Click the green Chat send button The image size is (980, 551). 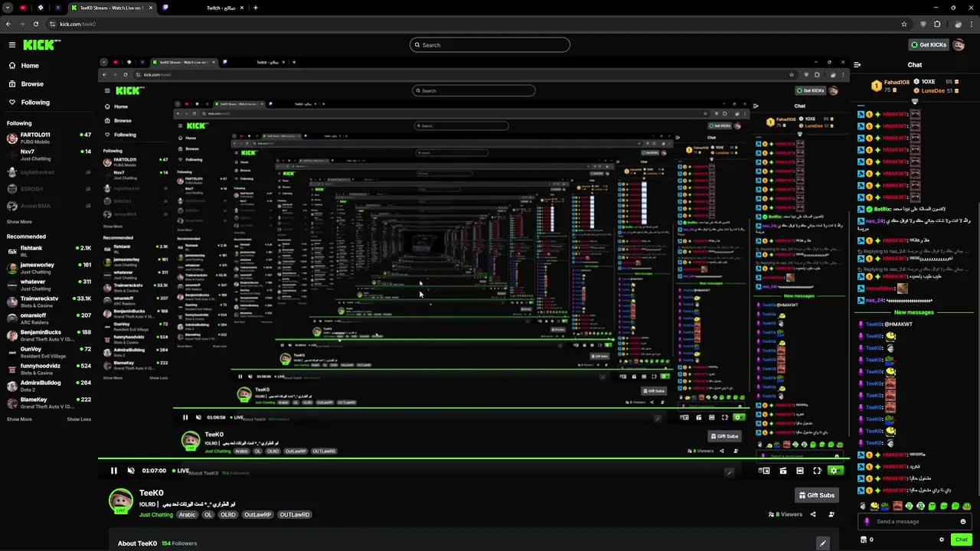tap(962, 540)
